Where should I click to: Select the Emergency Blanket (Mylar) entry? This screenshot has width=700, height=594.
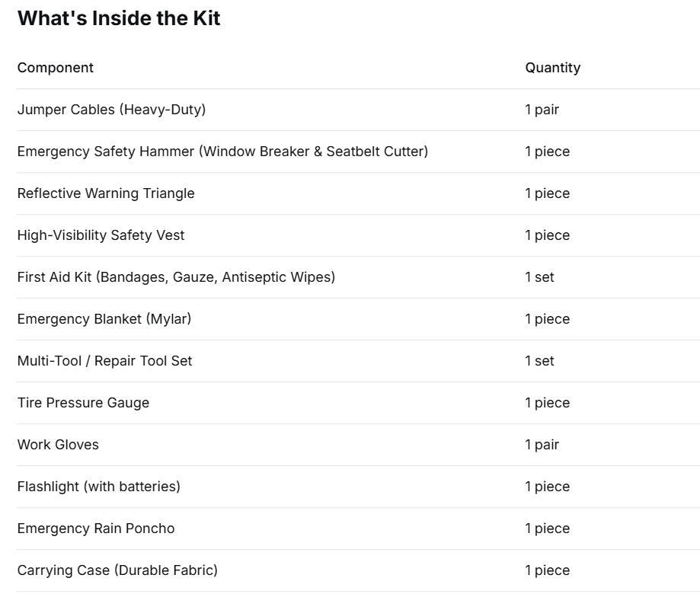(x=104, y=319)
